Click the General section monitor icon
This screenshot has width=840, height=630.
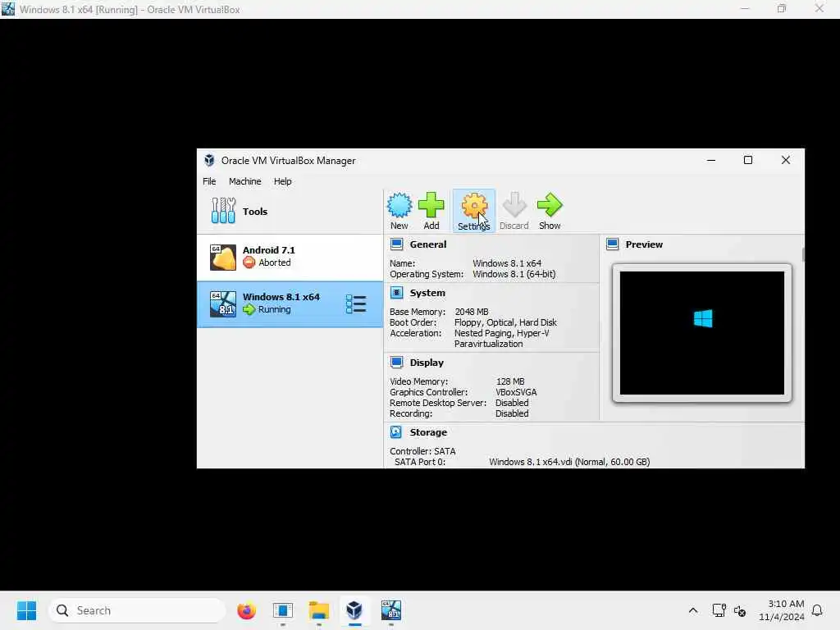(396, 244)
